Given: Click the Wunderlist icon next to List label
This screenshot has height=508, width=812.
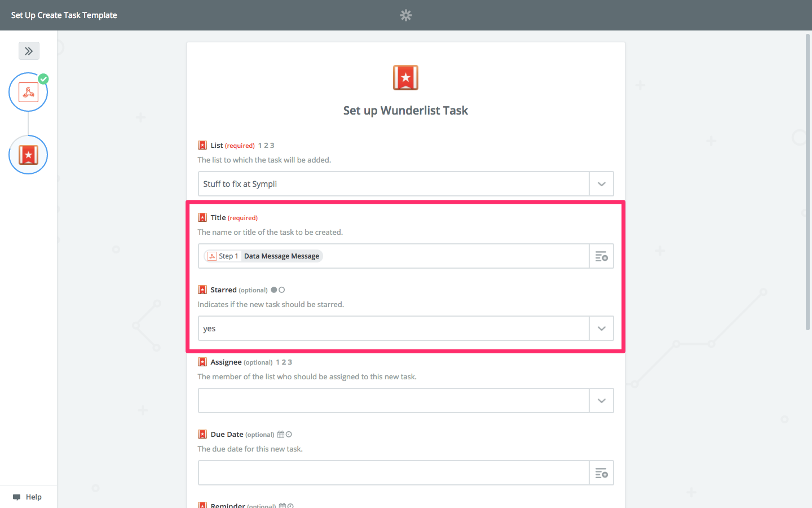Looking at the screenshot, I should [202, 145].
